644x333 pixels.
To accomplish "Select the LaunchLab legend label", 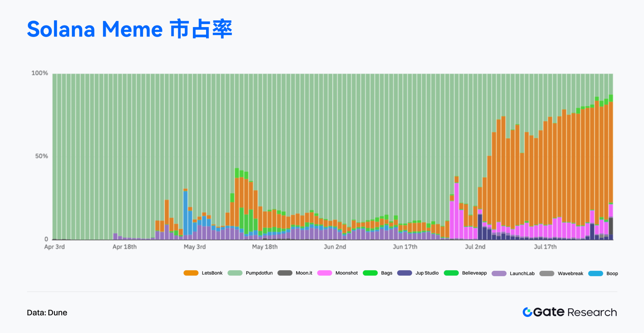I will coord(522,273).
